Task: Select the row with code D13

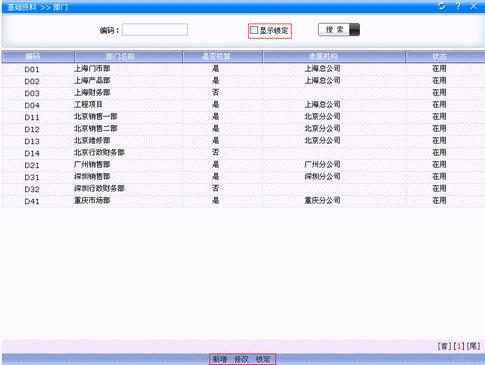Action: [x=243, y=141]
